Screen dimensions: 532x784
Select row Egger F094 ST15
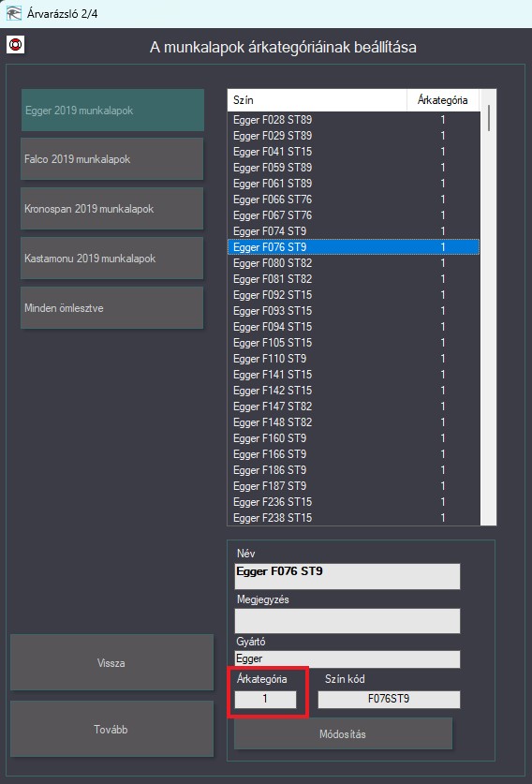[353, 327]
